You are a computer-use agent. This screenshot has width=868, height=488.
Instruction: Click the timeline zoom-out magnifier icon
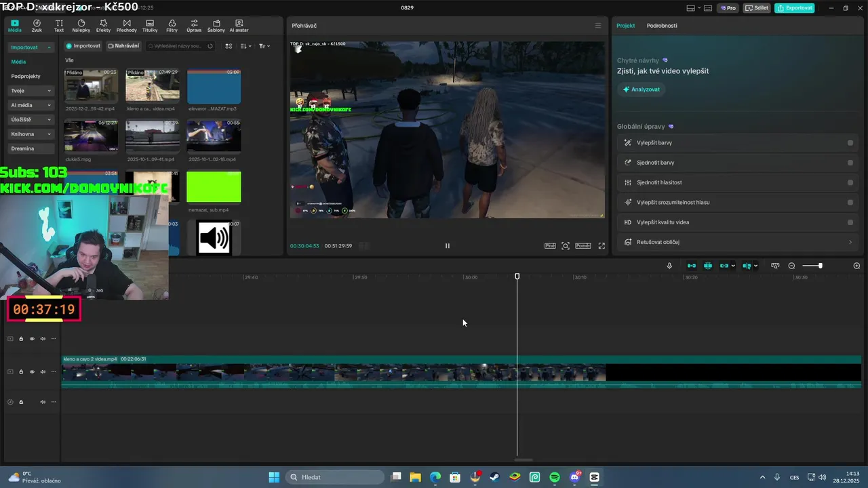[x=791, y=266]
